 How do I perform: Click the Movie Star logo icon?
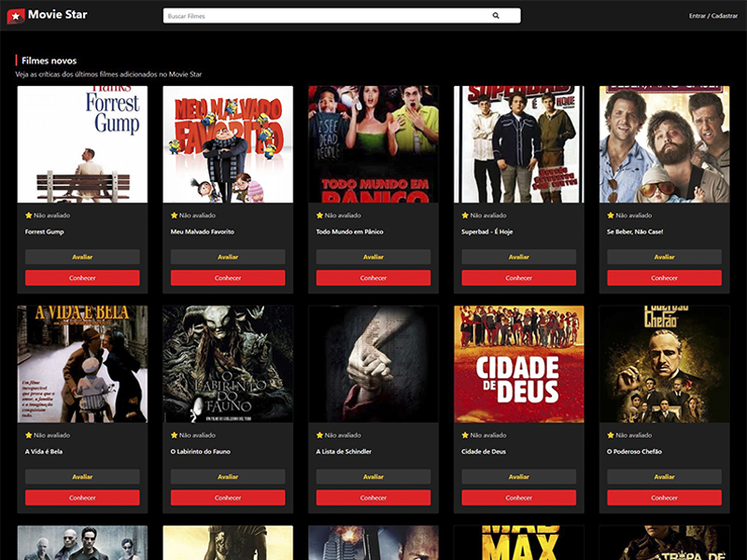coord(15,16)
